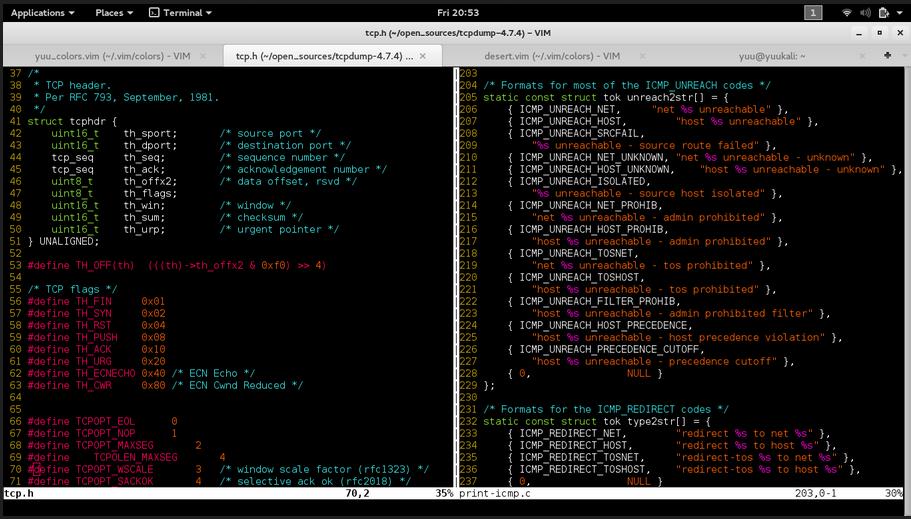The image size is (911, 519).
Task: Click the TCPOPT_MAXSEG define line
Action: [x=114, y=445]
